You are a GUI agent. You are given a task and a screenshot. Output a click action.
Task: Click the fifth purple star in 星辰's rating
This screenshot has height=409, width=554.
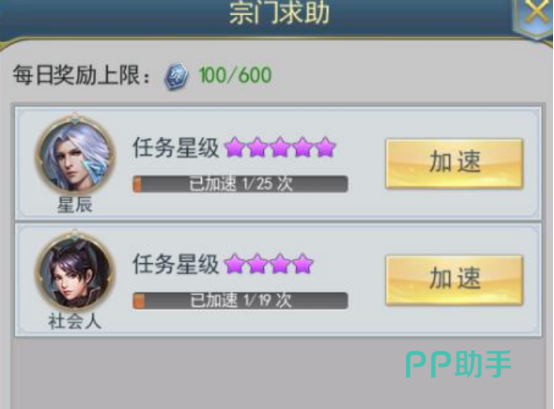(x=325, y=147)
